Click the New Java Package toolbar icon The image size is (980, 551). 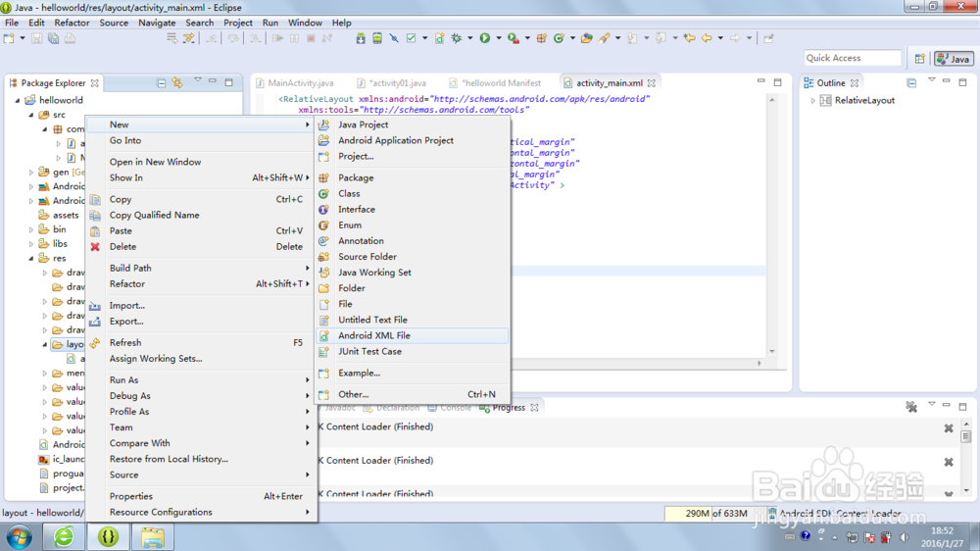tap(541, 38)
